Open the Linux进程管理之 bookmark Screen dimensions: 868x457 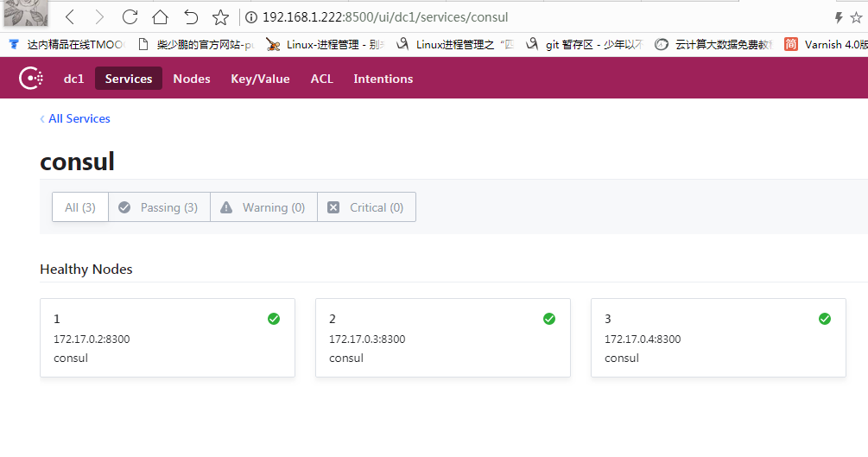[455, 44]
